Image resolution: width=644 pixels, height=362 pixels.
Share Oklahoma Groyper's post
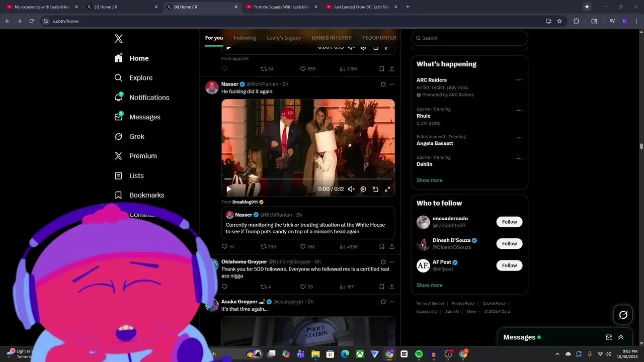(392, 287)
